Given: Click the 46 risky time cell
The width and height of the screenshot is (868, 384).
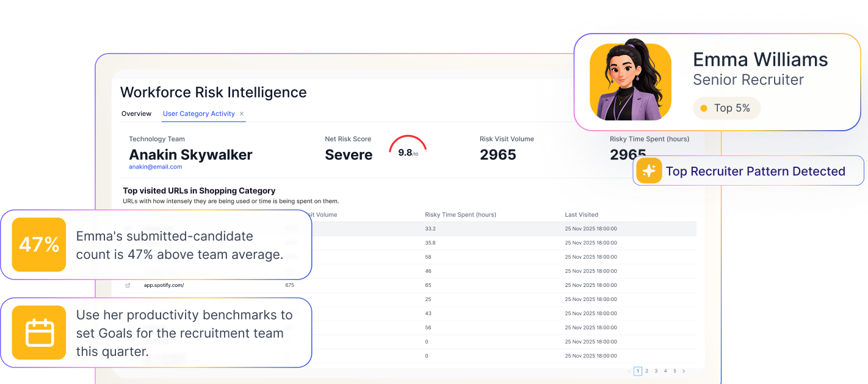Looking at the screenshot, I should pos(428,271).
